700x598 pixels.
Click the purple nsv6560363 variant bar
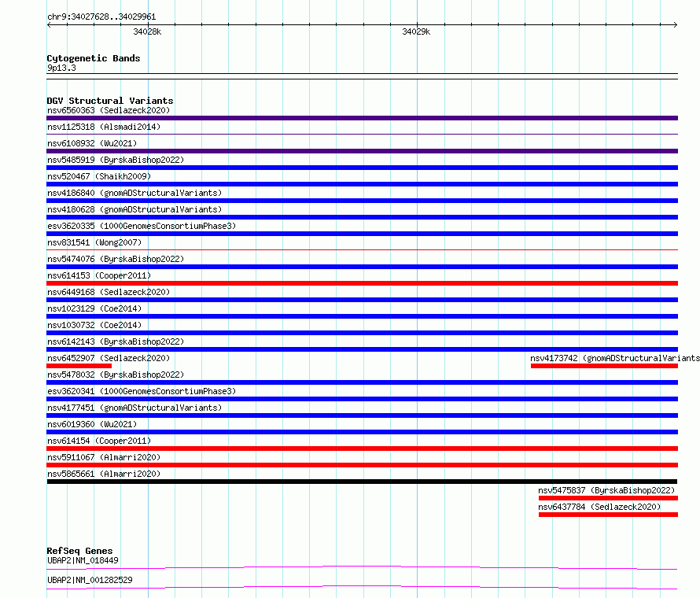click(362, 118)
